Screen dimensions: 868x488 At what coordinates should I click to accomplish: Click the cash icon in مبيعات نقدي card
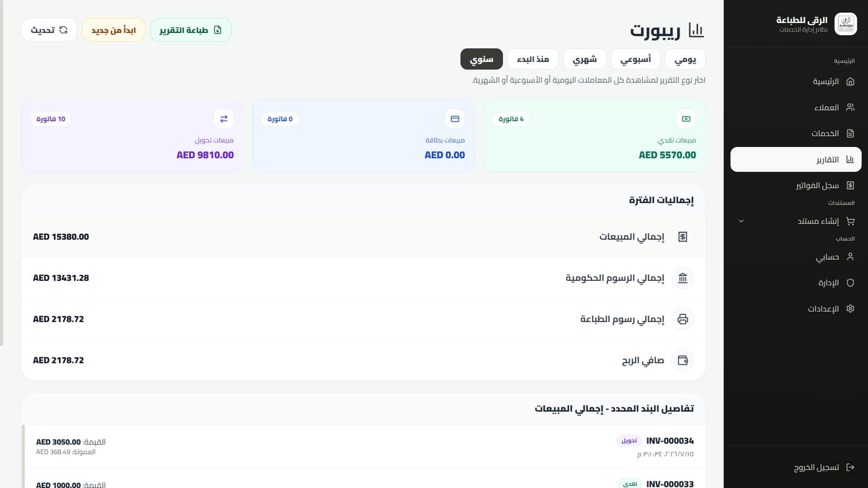(x=686, y=119)
